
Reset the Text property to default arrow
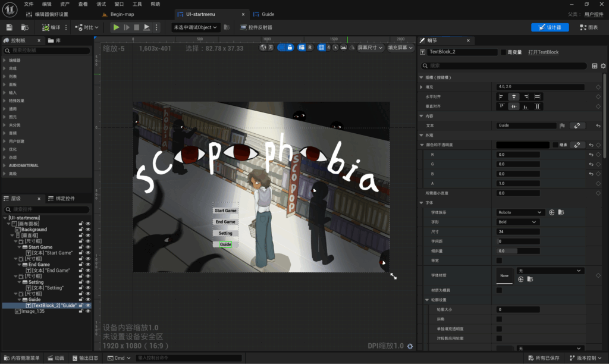click(598, 125)
